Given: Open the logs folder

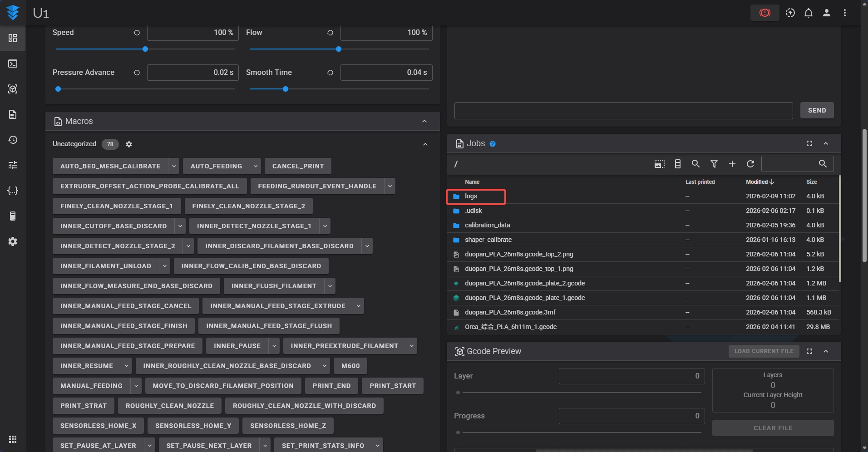Looking at the screenshot, I should point(471,197).
